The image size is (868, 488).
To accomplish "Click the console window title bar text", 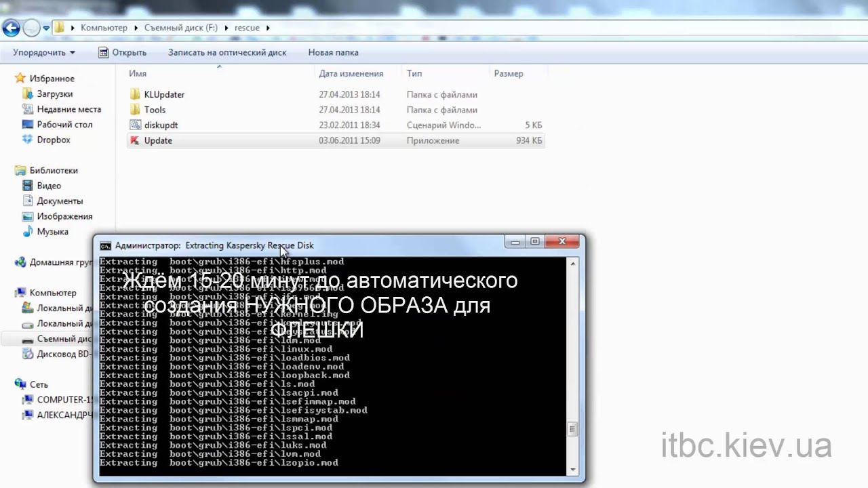I will pyautogui.click(x=214, y=245).
